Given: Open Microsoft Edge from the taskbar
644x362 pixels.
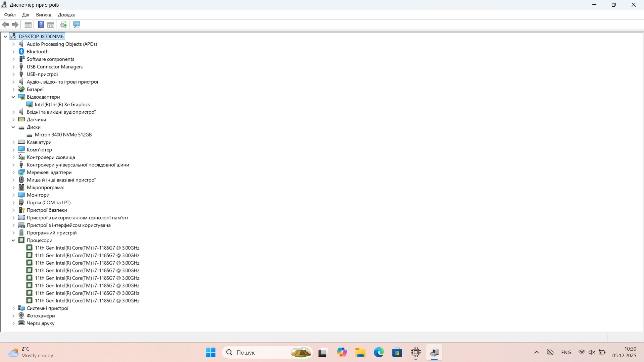Looking at the screenshot, I should coord(379,352).
